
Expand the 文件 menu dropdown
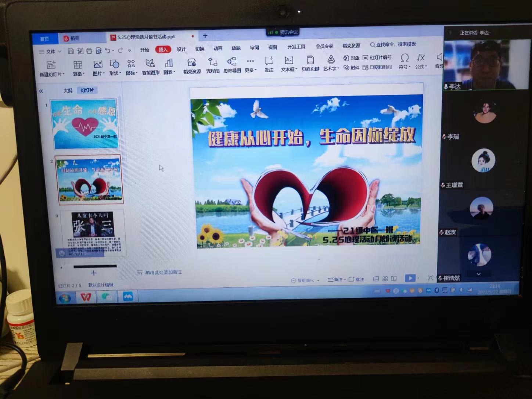point(50,51)
